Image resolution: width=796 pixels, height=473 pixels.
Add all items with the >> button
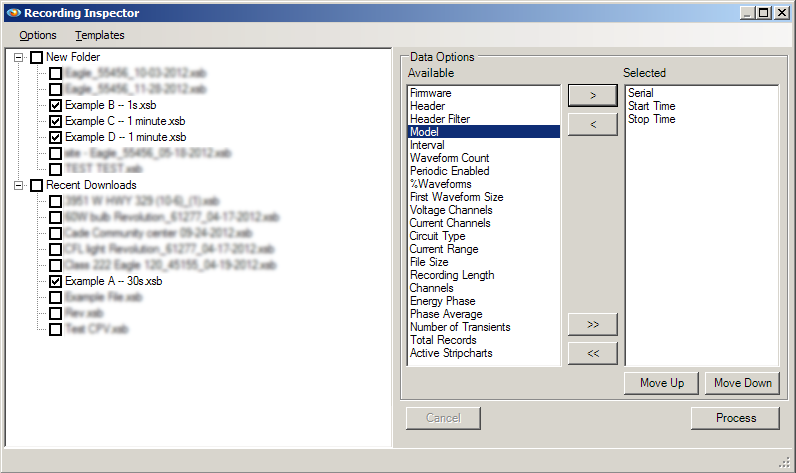click(x=593, y=324)
